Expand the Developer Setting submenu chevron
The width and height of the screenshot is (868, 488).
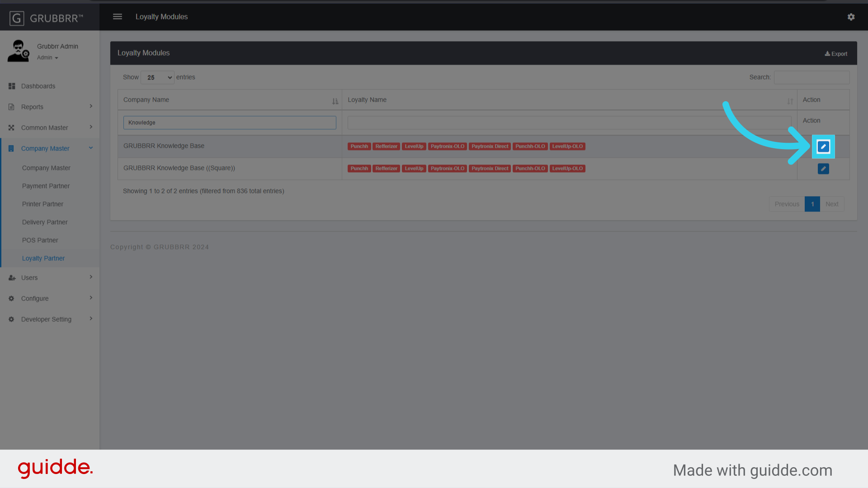(91, 319)
